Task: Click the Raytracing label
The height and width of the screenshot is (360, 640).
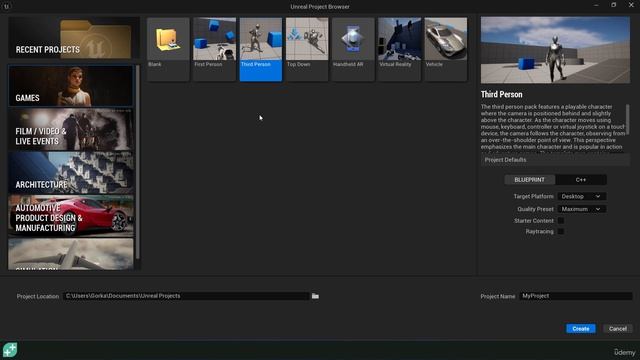Action: point(539,231)
